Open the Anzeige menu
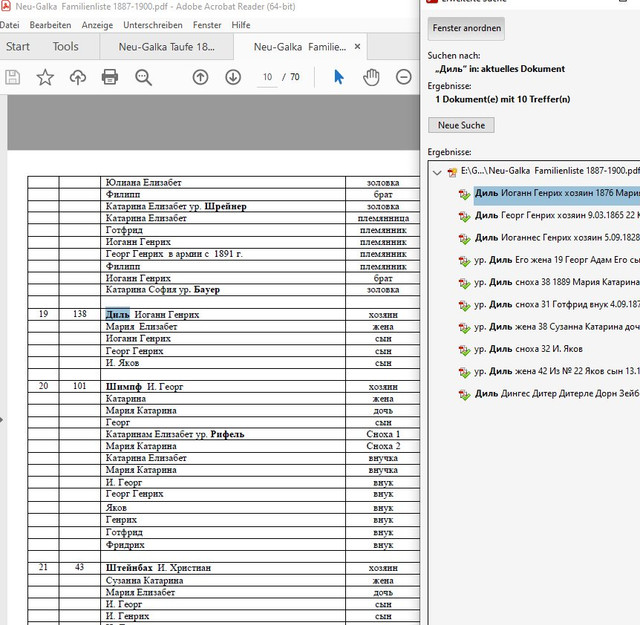This screenshot has height=625, width=640. [97, 25]
